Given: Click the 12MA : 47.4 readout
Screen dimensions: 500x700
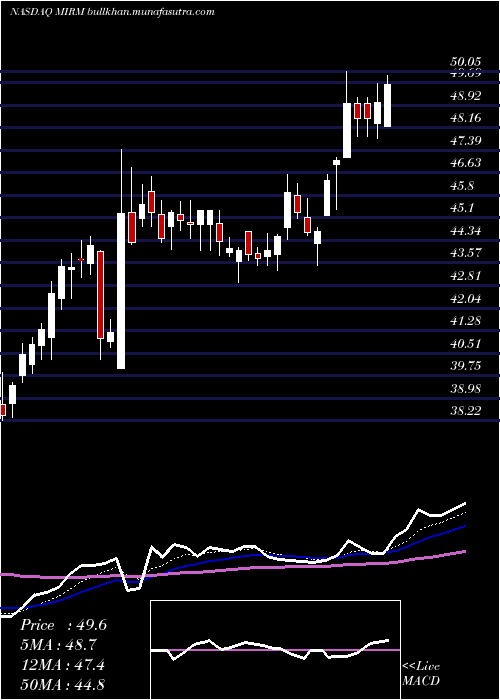Looking at the screenshot, I should [62, 665].
